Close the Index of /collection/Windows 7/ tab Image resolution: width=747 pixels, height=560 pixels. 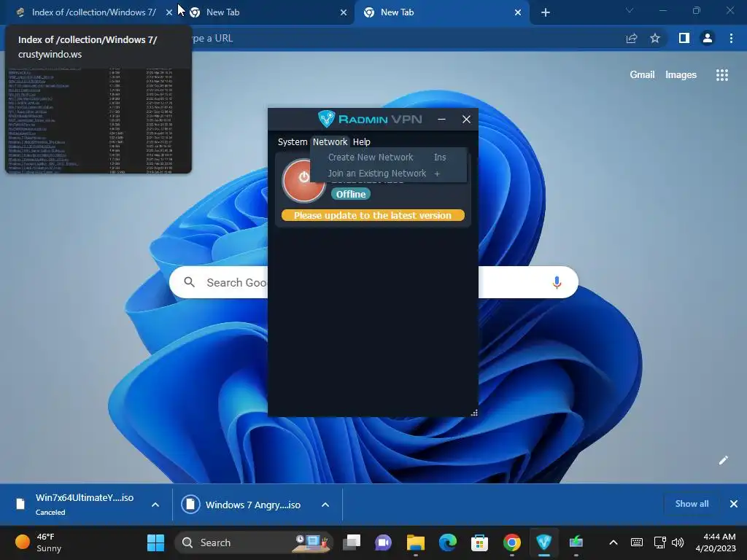(169, 12)
